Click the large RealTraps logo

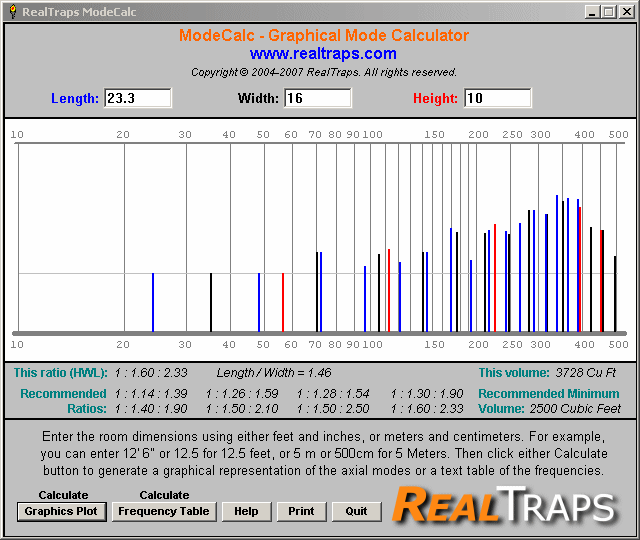click(504, 505)
